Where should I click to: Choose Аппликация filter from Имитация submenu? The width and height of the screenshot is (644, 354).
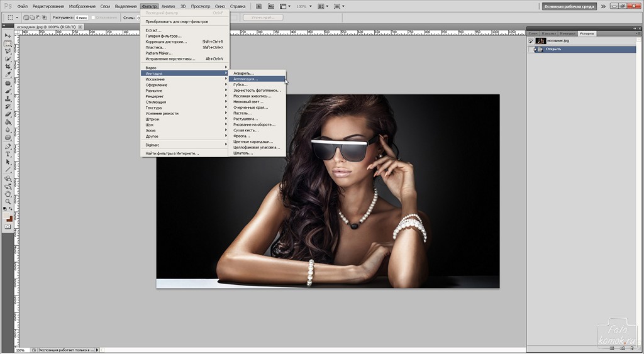(x=257, y=79)
